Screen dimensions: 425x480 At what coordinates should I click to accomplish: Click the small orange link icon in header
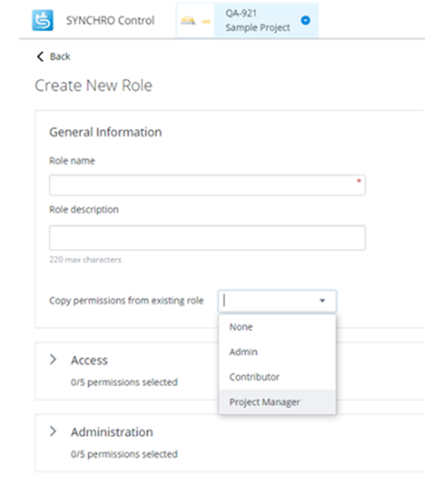[x=207, y=22]
